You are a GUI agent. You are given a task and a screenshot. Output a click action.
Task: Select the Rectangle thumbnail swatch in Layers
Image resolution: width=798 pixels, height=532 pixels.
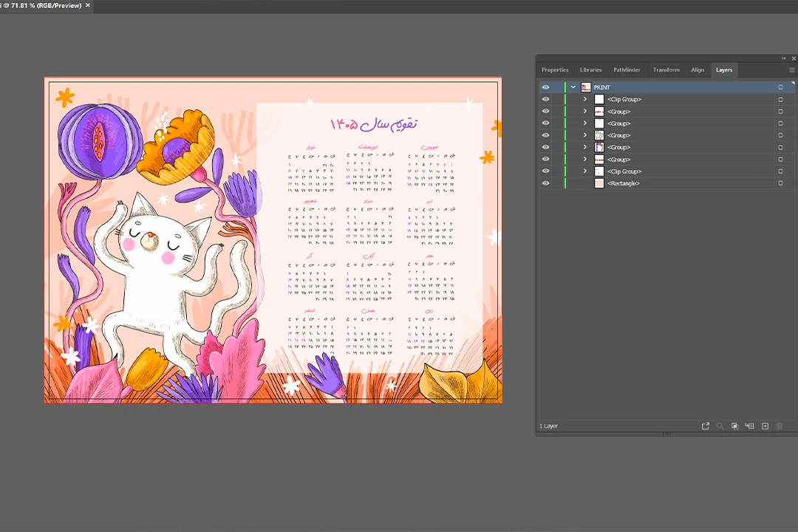tap(599, 183)
